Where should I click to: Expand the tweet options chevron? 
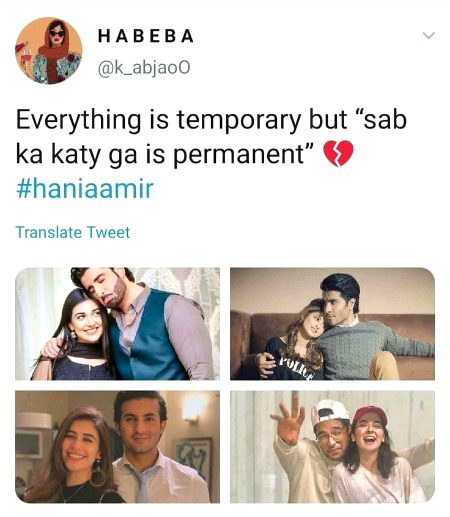[x=428, y=35]
